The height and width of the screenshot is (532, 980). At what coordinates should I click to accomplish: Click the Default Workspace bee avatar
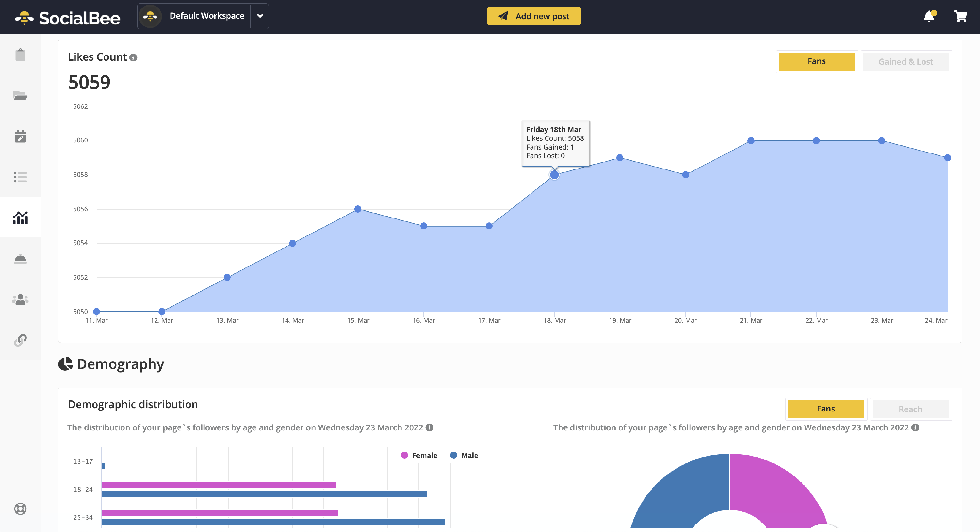pyautogui.click(x=150, y=16)
